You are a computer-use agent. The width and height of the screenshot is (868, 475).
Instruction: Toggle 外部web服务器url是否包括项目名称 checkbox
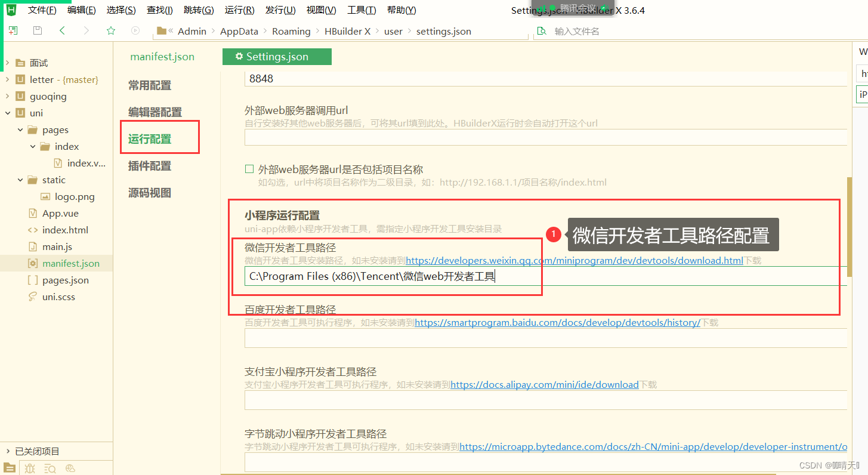(x=249, y=169)
